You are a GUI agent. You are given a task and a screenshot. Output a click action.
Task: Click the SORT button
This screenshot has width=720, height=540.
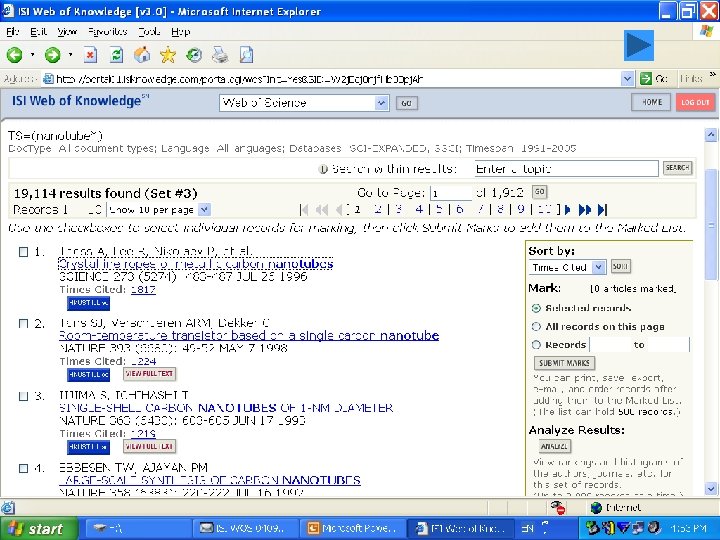[x=620, y=266]
